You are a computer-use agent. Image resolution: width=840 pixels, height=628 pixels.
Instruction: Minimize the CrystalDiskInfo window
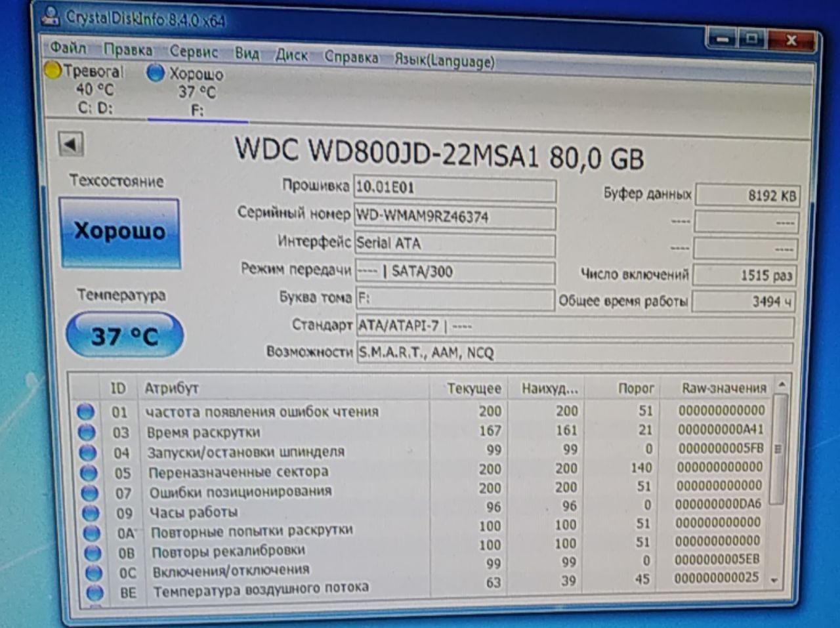[722, 39]
